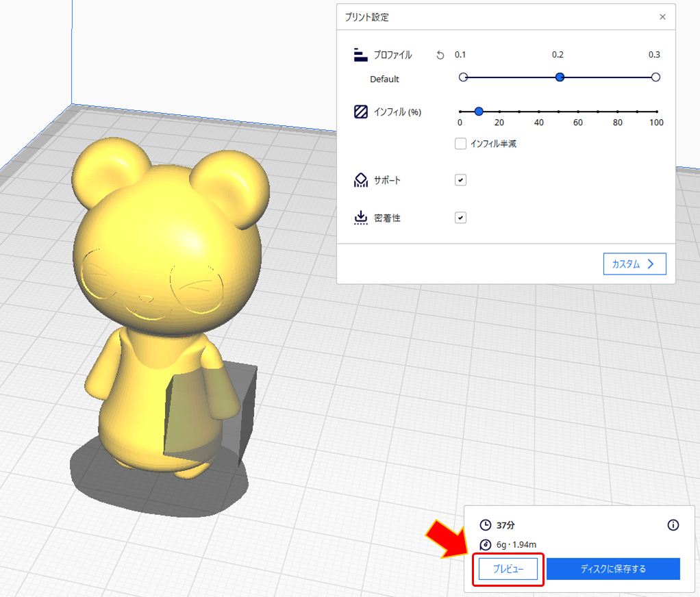
Task: Click the profile layer-height icon
Action: pos(360,55)
